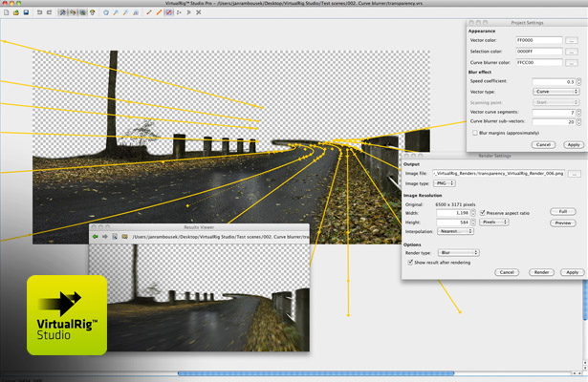588x382 pixels.
Task: Enable Blur margins (approximately) checkbox
Action: pos(475,133)
